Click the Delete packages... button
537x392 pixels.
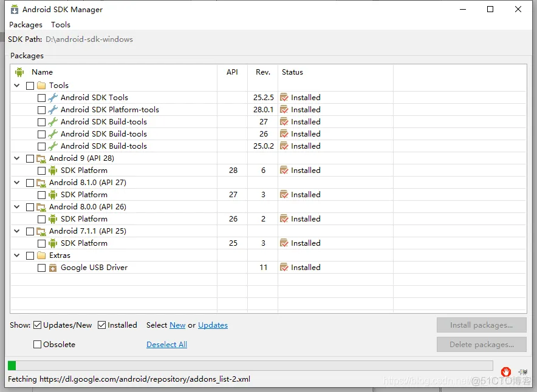pos(482,345)
